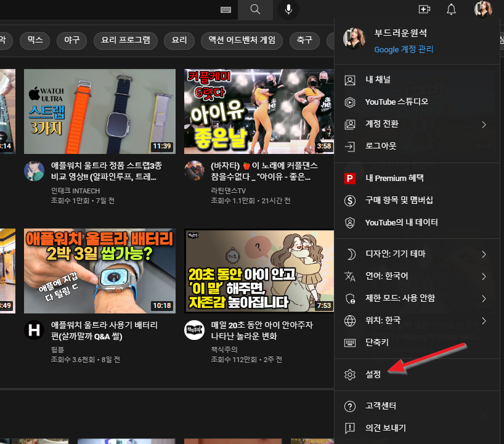This screenshot has height=444, width=504.
Task: Click the 내 채널 person icon
Action: tap(350, 80)
